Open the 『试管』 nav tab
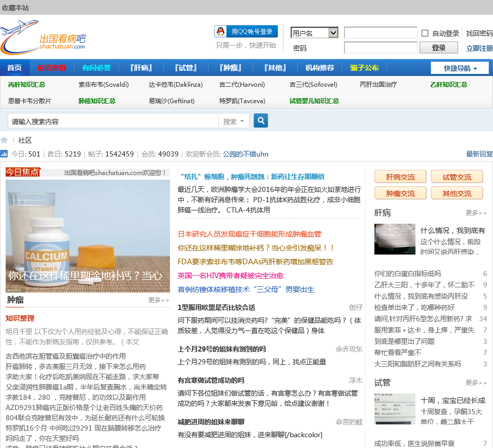Screen dimensions: 493x448 tap(186, 68)
